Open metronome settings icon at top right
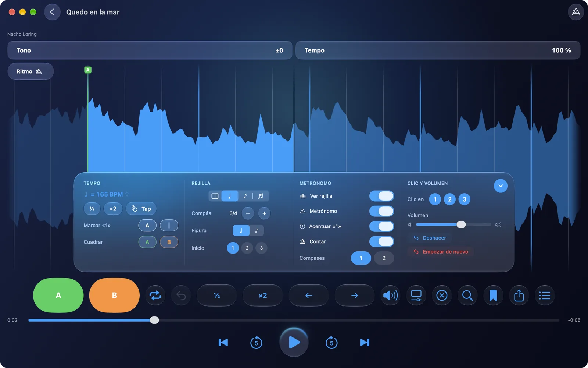The height and width of the screenshot is (368, 588). [576, 12]
